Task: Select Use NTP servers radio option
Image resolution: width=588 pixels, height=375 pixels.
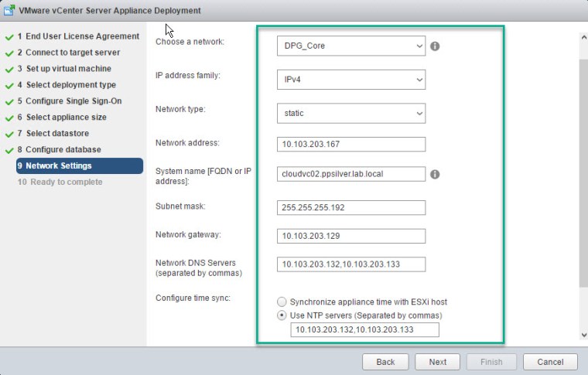Action: (282, 315)
